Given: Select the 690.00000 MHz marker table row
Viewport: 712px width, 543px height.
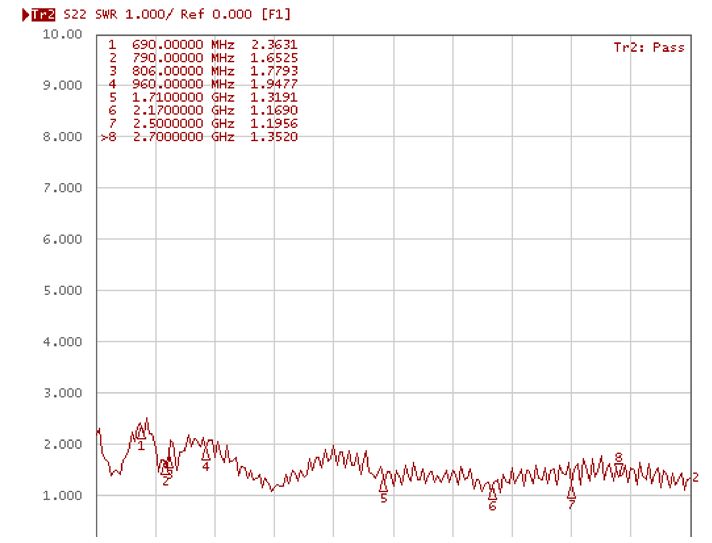Looking at the screenshot, I should [x=202, y=45].
